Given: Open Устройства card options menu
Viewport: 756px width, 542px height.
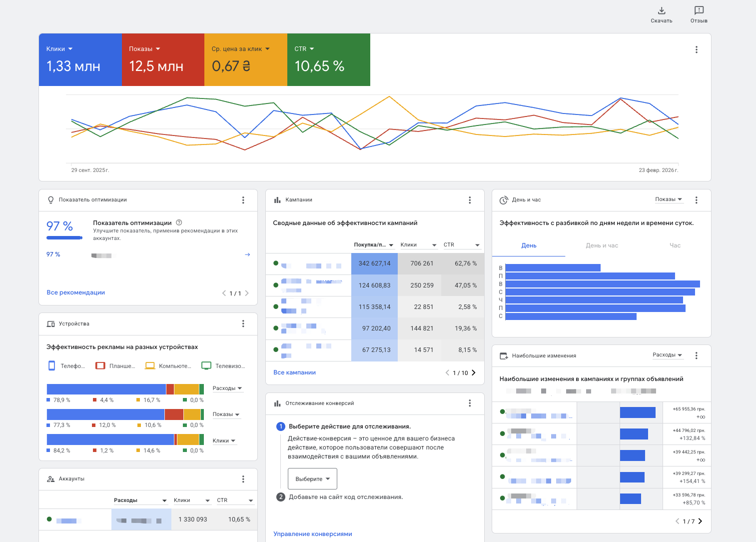Looking at the screenshot, I should pos(243,324).
